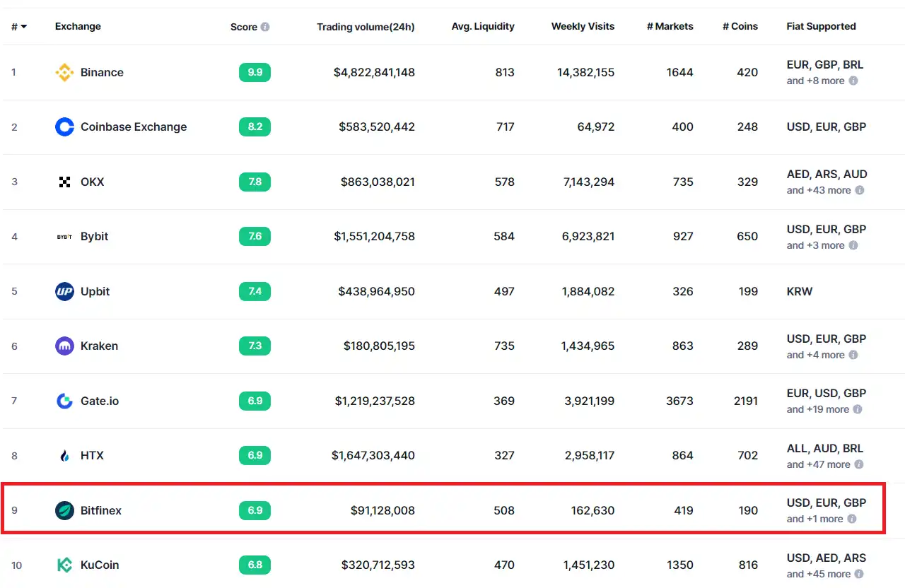Open the Gate.io exchange link
Screen dimensions: 905x588
[x=100, y=401]
